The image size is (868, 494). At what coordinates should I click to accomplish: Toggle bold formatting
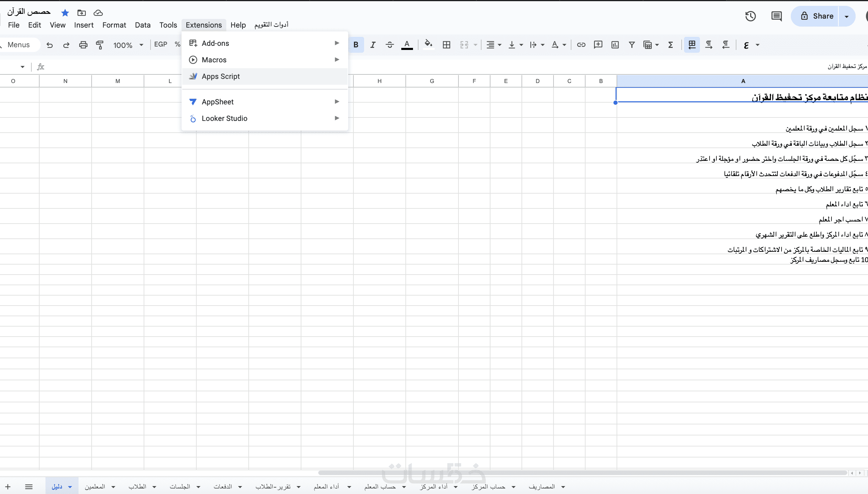coord(356,45)
